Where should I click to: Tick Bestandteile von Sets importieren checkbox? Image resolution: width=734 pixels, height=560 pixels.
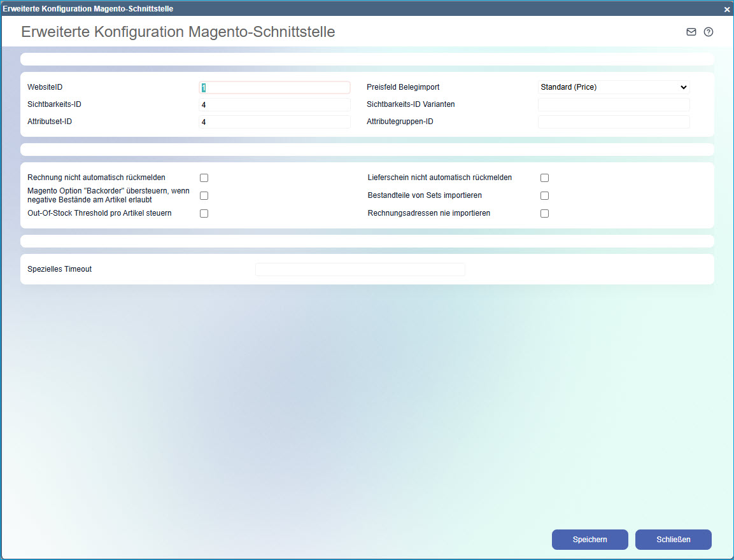(x=544, y=195)
